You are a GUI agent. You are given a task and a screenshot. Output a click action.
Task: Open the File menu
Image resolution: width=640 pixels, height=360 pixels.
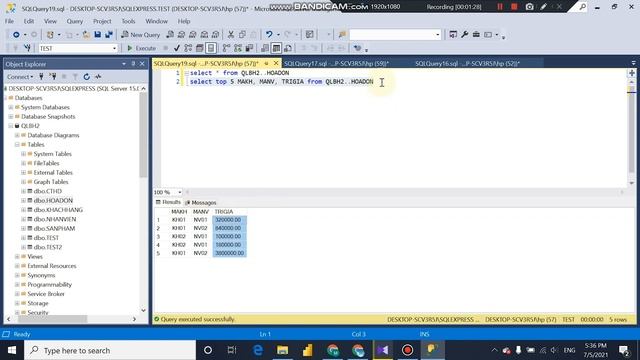coord(9,21)
